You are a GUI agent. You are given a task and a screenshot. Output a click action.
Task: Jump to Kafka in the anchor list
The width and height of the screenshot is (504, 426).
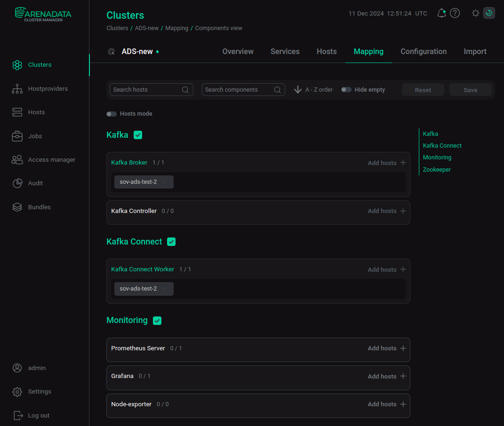click(431, 134)
